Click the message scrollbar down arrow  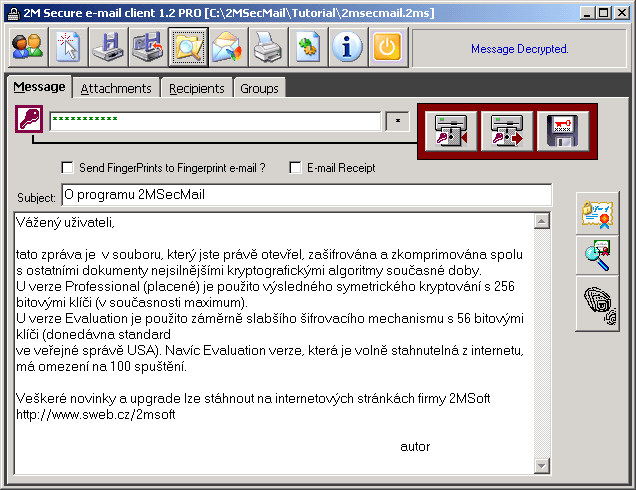coord(542,466)
